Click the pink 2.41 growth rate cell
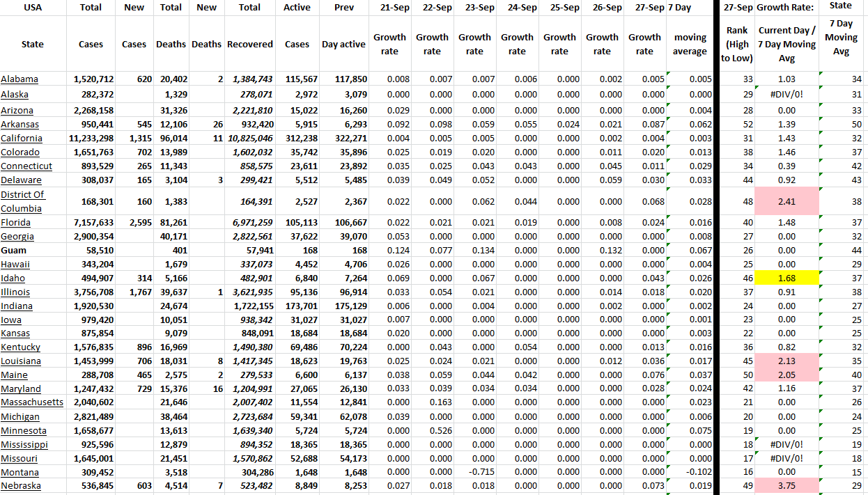Image resolution: width=868 pixels, height=495 pixels. (x=786, y=202)
